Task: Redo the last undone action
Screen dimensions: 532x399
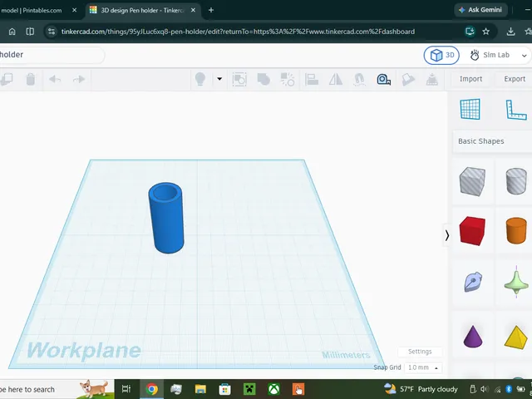Action: click(79, 80)
